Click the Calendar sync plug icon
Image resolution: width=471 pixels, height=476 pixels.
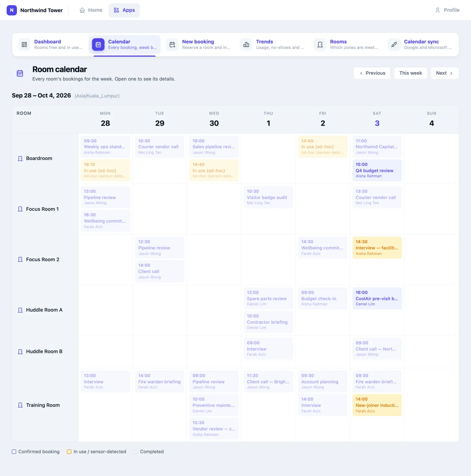click(x=394, y=44)
